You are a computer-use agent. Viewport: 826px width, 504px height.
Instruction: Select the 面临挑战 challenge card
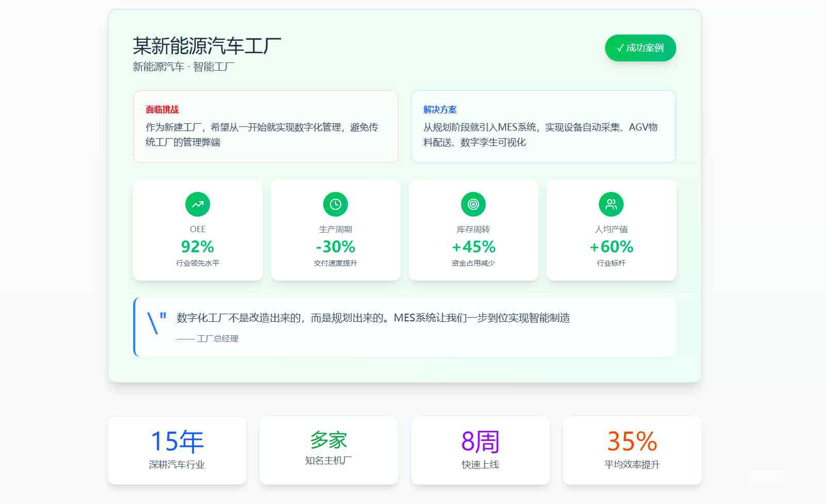(265, 126)
